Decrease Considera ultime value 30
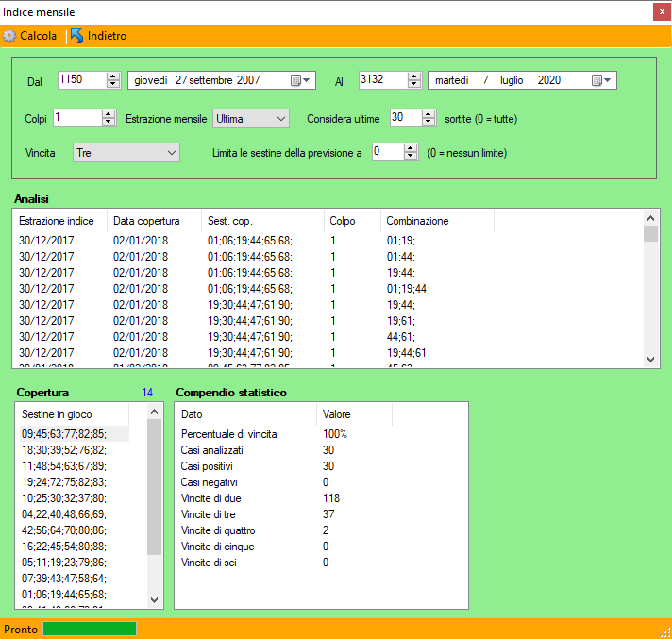This screenshot has height=639, width=672. [x=428, y=122]
